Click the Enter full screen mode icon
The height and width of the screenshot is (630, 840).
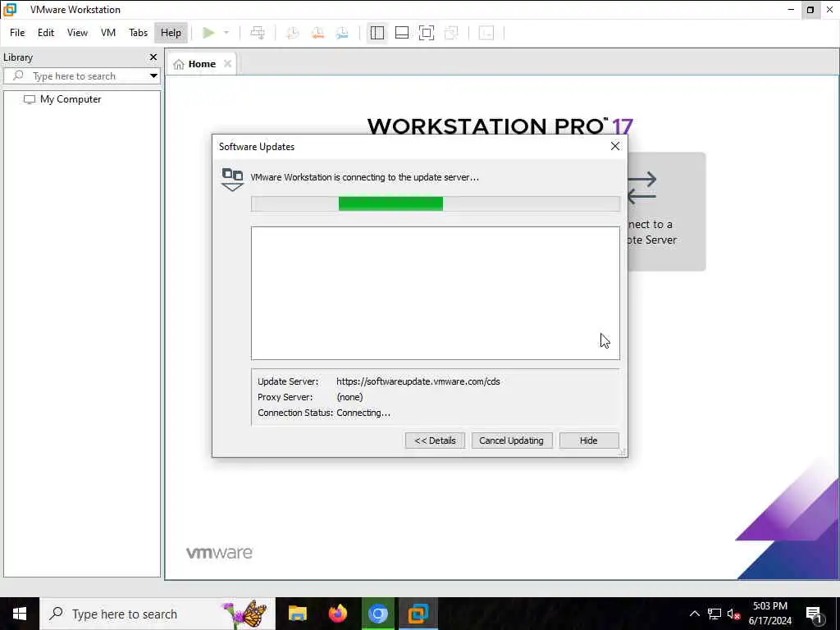pos(427,33)
